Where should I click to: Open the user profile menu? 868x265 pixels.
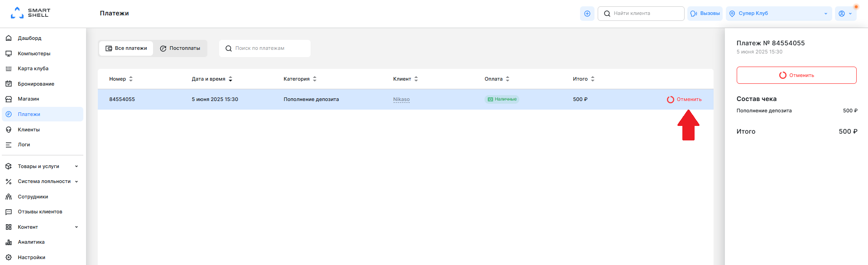pyautogui.click(x=845, y=14)
